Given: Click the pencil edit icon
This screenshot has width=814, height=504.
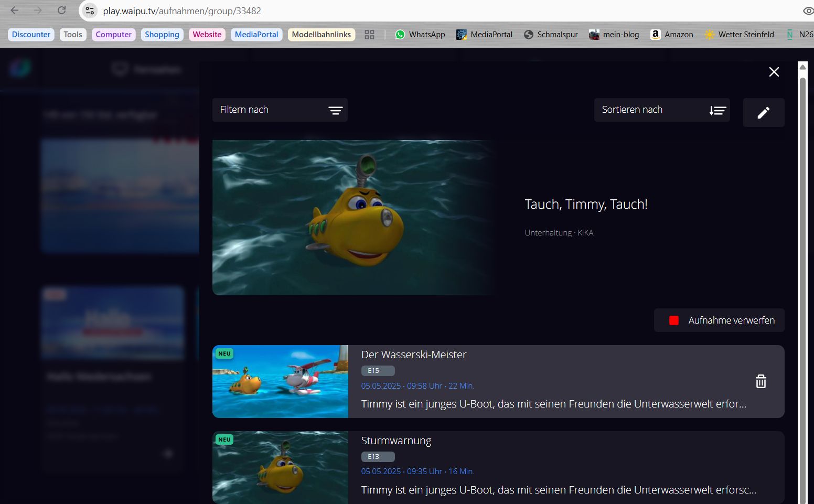Looking at the screenshot, I should [764, 112].
